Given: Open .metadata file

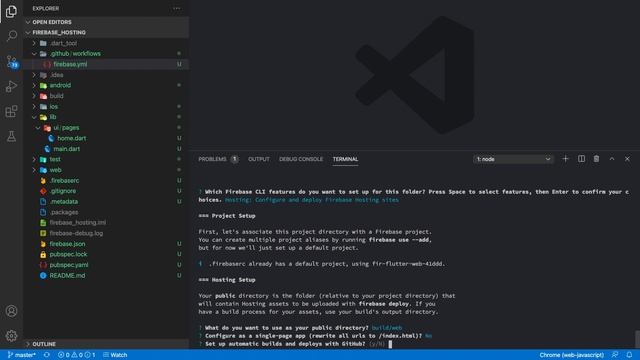Looking at the screenshot, I should tap(106, 202).
